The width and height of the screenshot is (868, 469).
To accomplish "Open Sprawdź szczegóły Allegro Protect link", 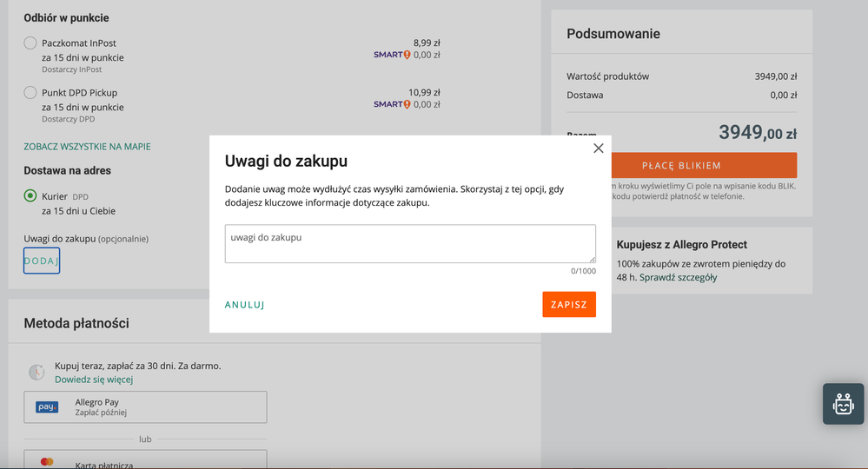I will 678,278.
